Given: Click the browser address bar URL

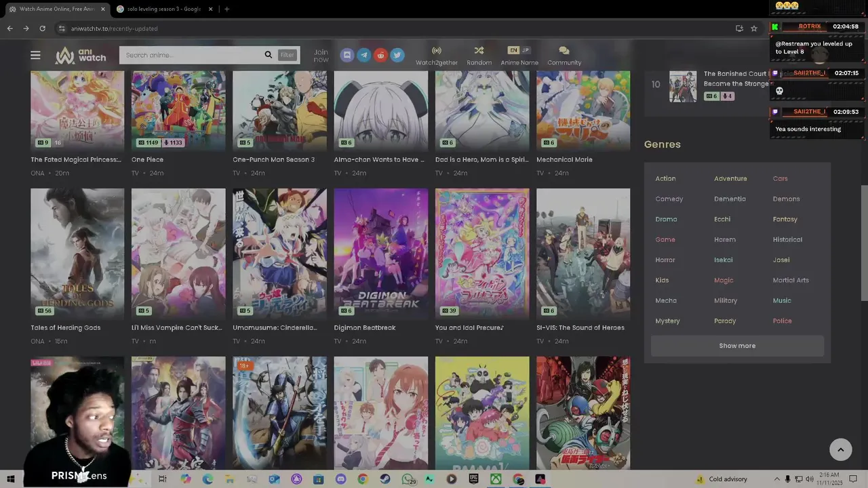Looking at the screenshot, I should click(114, 28).
